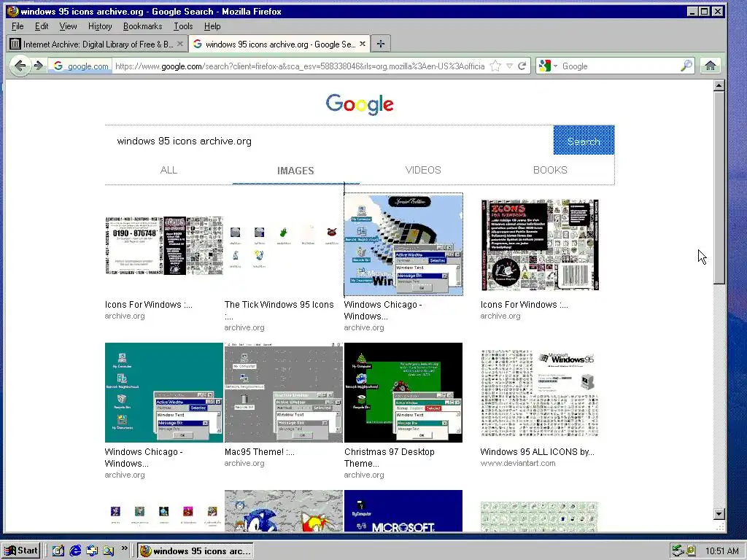Click the second system tray icon
The width and height of the screenshot is (747, 560).
(x=690, y=551)
